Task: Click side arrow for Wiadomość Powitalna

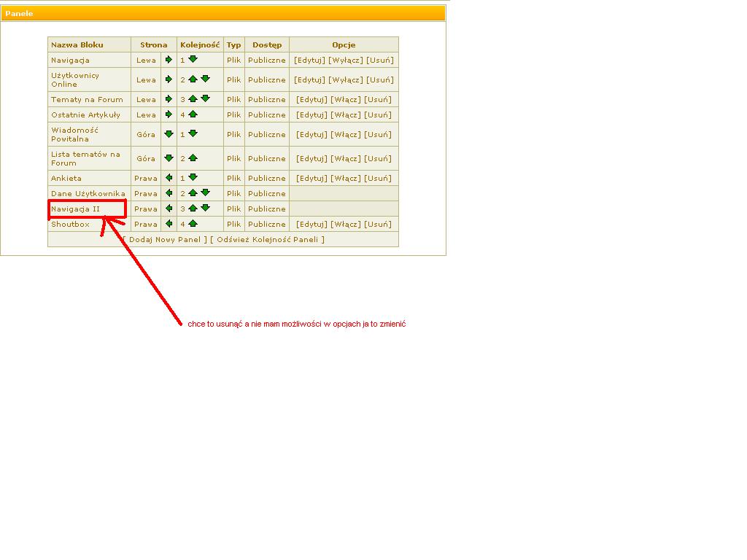Action: pyautogui.click(x=169, y=134)
